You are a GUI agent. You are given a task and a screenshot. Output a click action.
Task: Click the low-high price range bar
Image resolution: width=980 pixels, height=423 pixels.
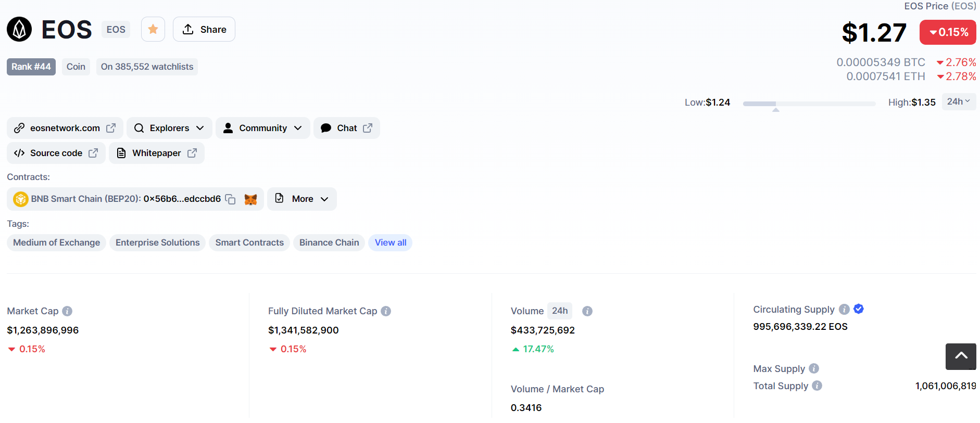click(809, 104)
